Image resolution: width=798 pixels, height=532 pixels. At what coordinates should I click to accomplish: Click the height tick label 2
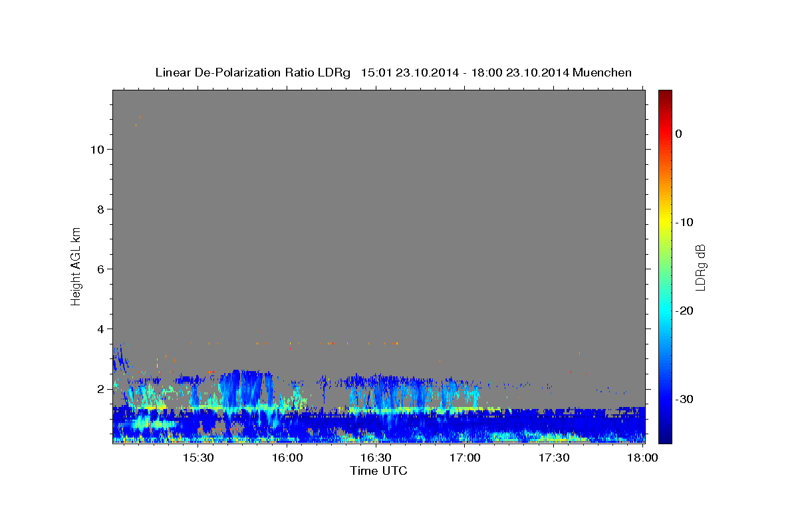pos(100,389)
